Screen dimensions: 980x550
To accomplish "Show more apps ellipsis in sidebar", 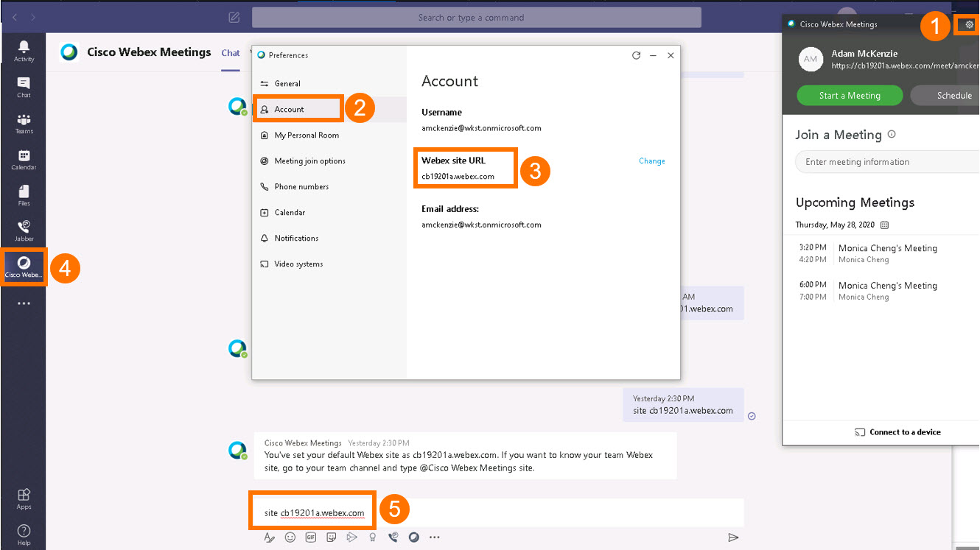I will (x=24, y=303).
